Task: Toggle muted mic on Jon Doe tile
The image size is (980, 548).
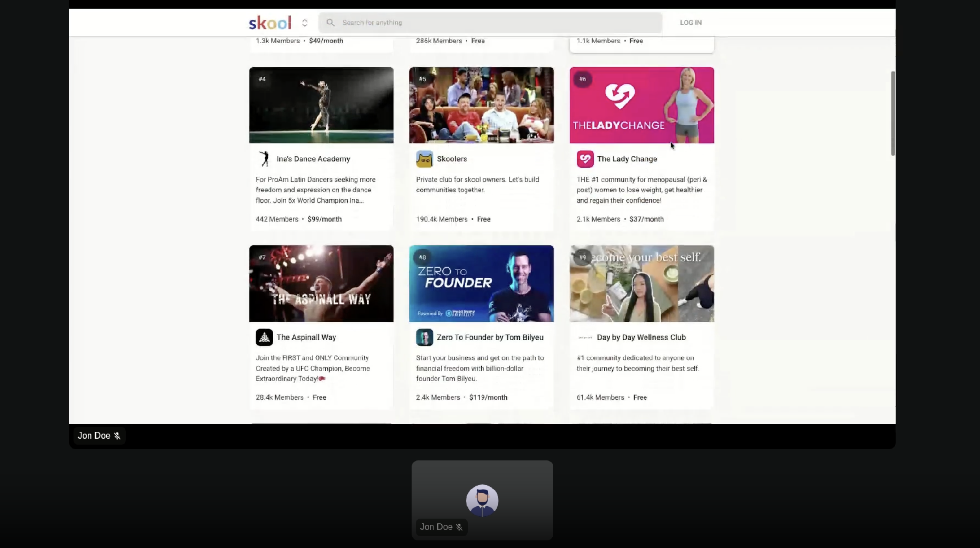Action: click(459, 527)
